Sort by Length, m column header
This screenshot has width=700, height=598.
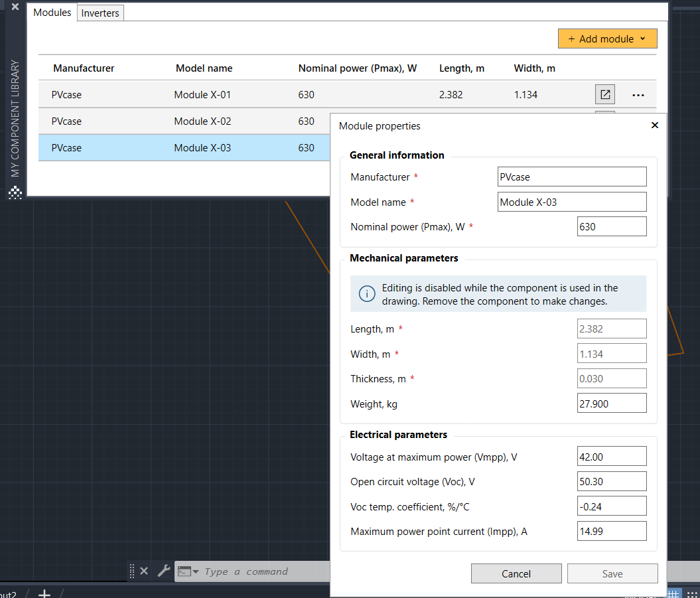tap(462, 68)
